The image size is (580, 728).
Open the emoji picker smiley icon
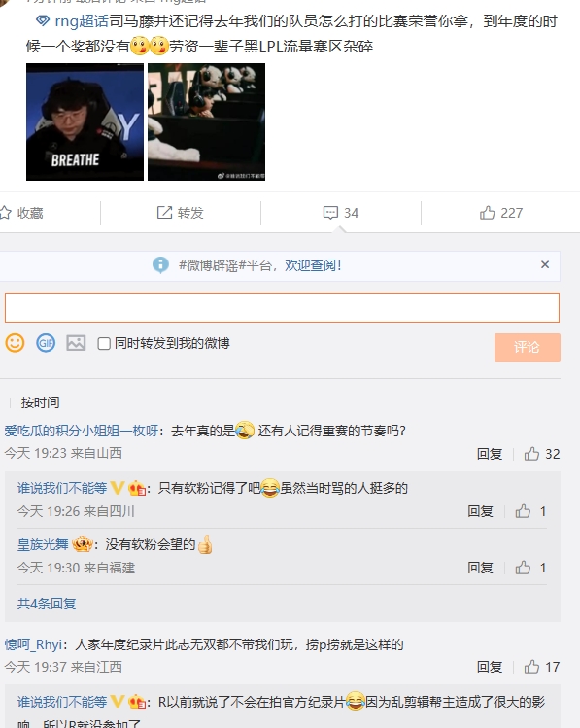tap(15, 343)
